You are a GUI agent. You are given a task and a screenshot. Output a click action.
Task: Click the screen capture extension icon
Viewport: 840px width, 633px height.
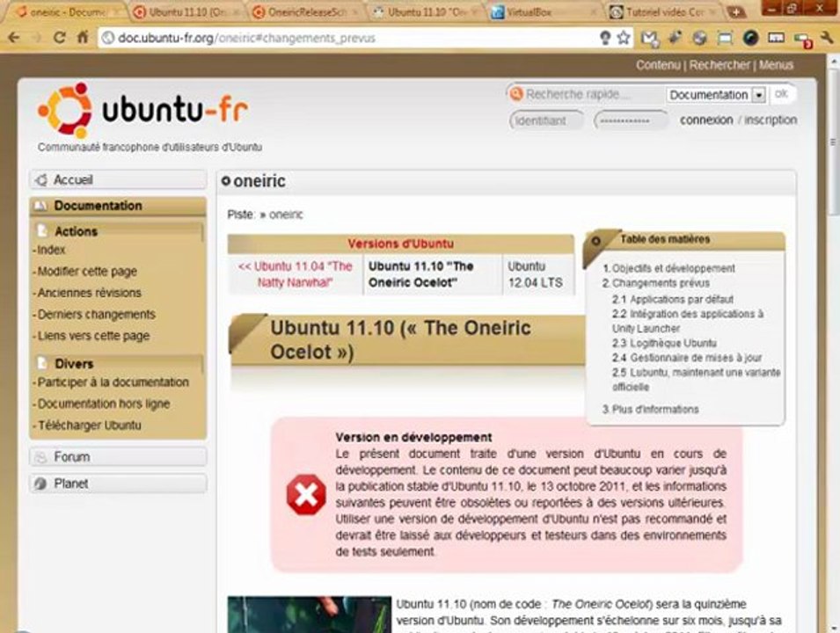tap(725, 38)
